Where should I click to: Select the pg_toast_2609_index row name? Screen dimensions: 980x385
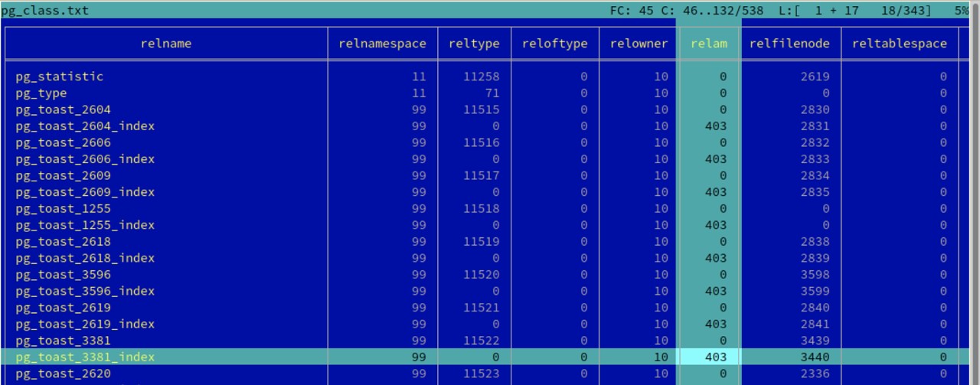(85, 192)
